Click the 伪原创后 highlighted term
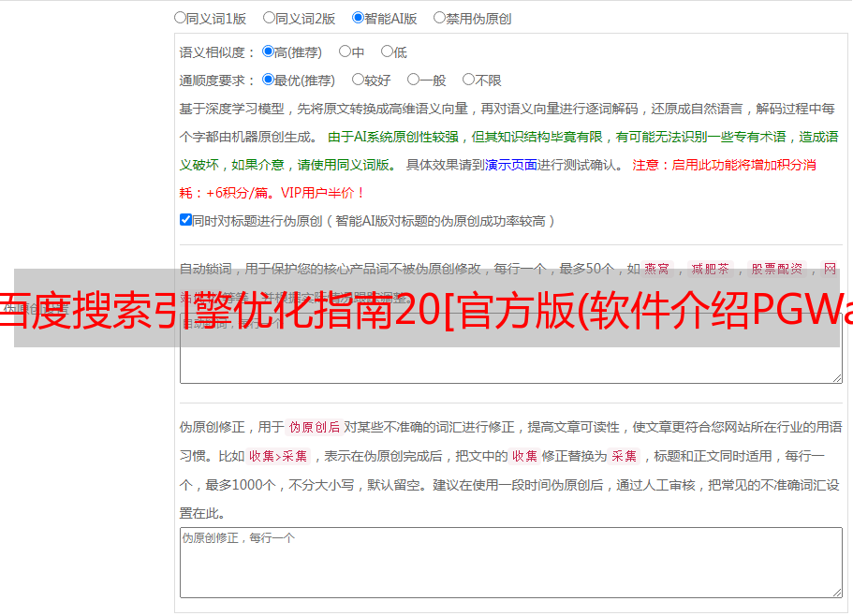 [x=315, y=427]
